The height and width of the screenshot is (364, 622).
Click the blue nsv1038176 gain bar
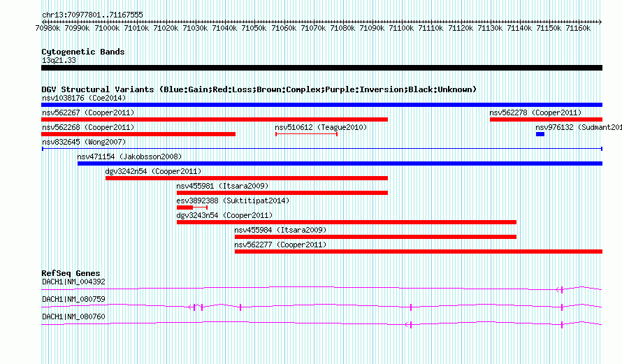click(x=321, y=105)
